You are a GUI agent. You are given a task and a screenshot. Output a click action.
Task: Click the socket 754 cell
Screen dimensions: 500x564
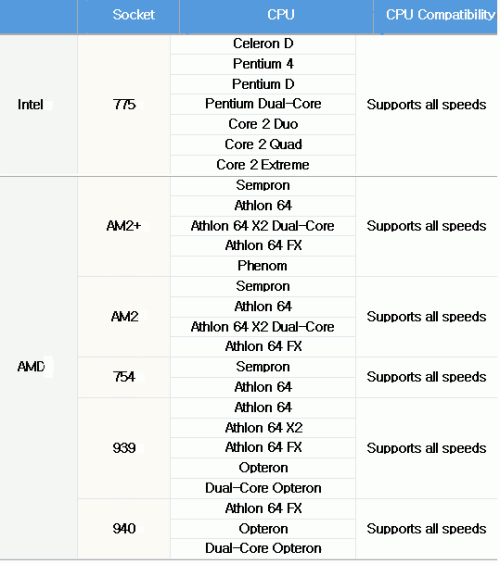coord(124,377)
